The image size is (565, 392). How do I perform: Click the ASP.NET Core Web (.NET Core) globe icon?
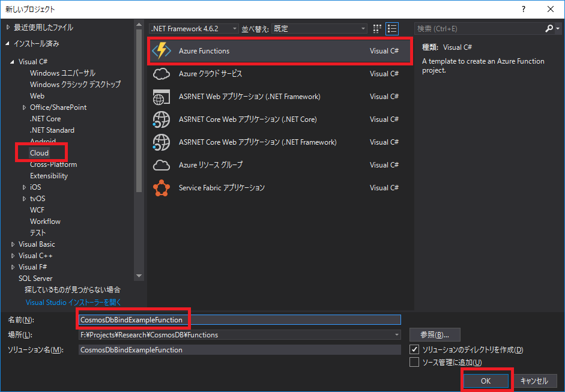tap(161, 119)
